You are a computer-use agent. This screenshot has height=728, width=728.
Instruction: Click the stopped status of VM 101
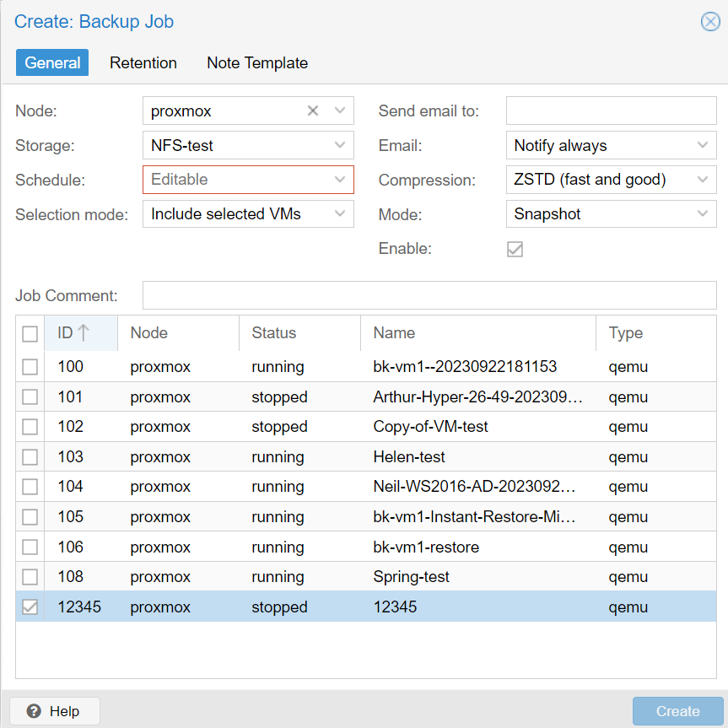coord(279,397)
